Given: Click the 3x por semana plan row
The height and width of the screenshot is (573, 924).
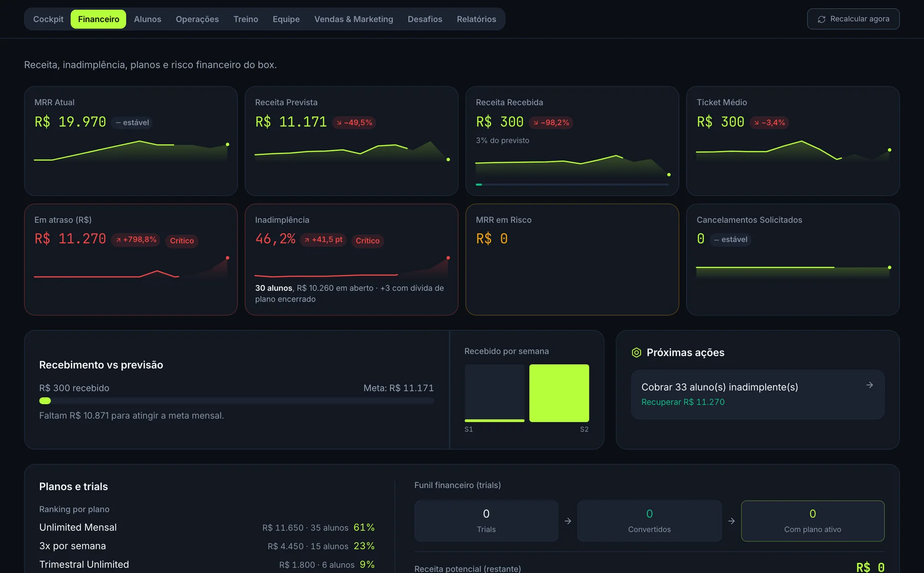Looking at the screenshot, I should tap(207, 546).
